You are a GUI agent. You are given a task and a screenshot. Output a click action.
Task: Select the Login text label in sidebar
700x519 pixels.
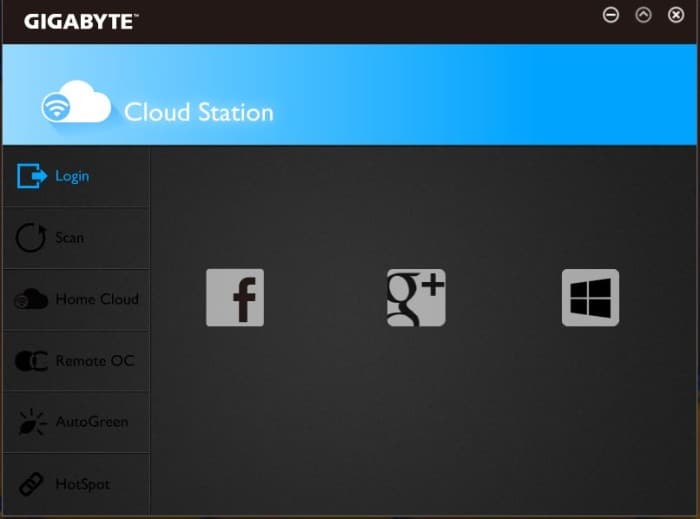coord(72,176)
